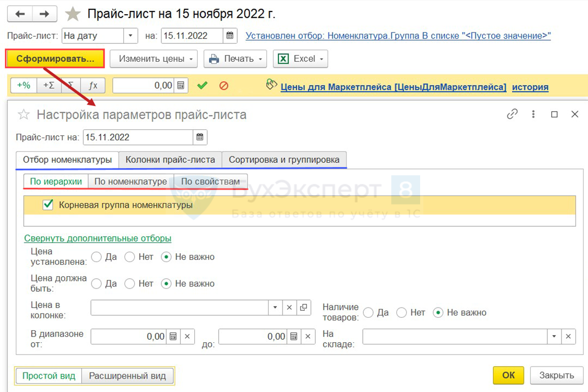Viewport: 588px width, 392px height.
Task: Select 'Нет' for 'Цена установлена'
Action: [x=130, y=257]
